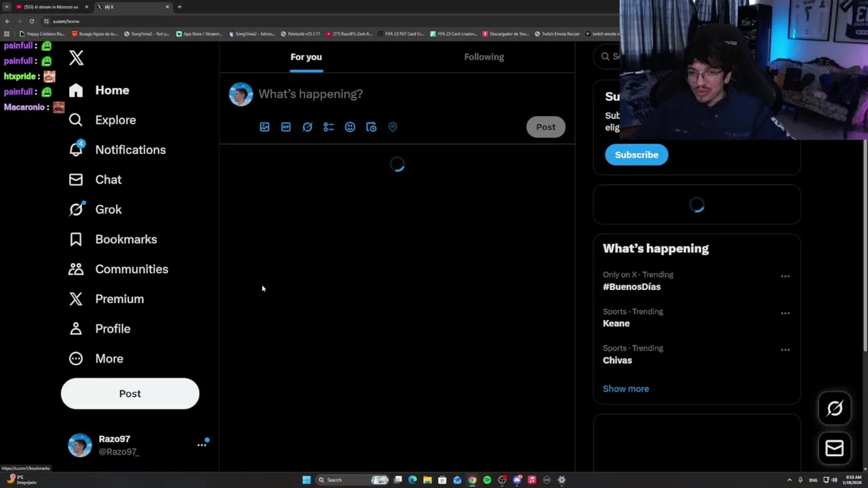Open Home from the sidebar
This screenshot has height=488, width=868.
[x=99, y=90]
